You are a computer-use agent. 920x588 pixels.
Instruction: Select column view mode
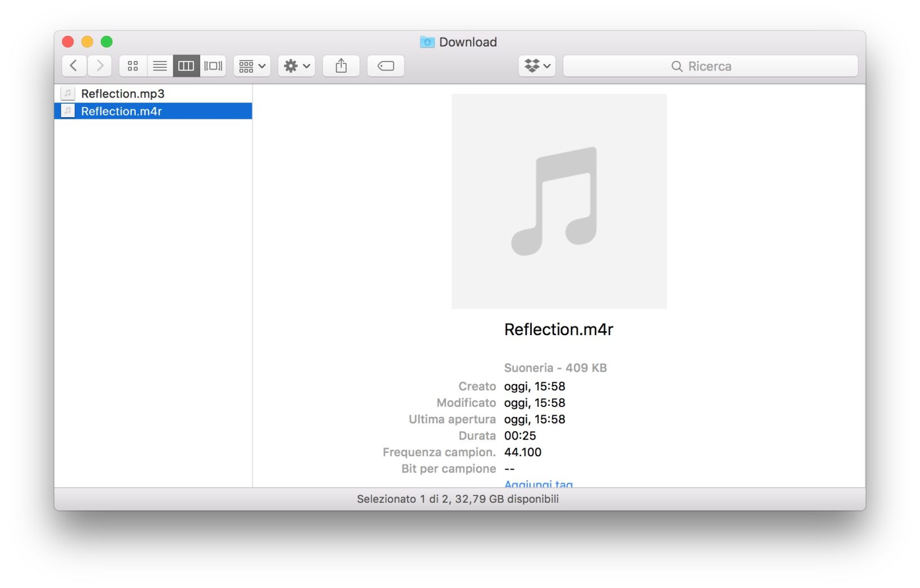tap(186, 66)
